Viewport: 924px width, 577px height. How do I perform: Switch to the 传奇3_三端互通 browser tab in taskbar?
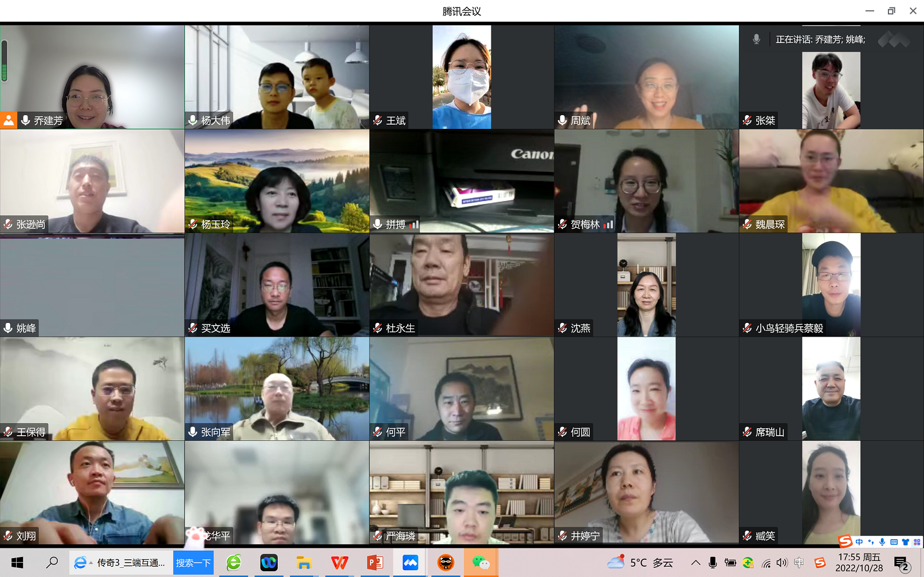[120, 563]
